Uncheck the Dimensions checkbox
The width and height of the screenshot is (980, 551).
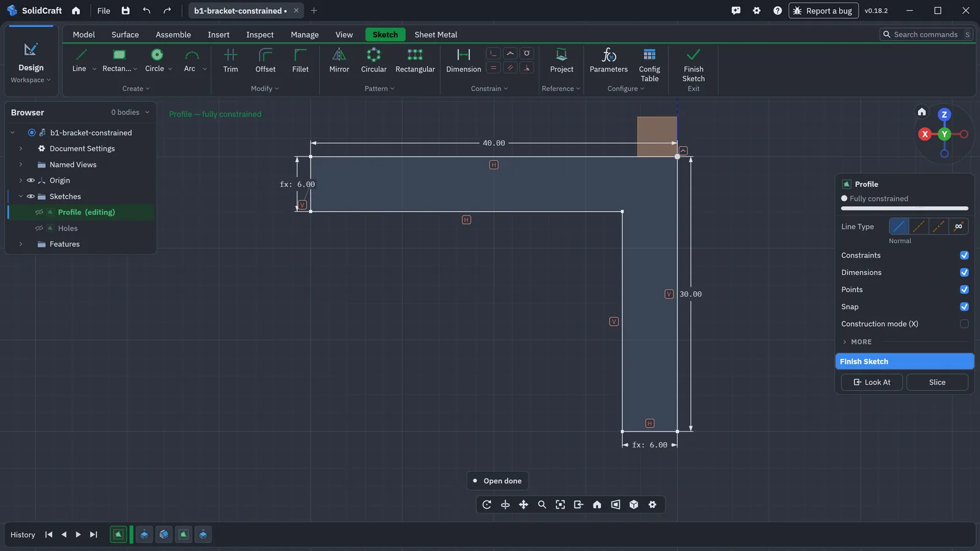tap(964, 272)
